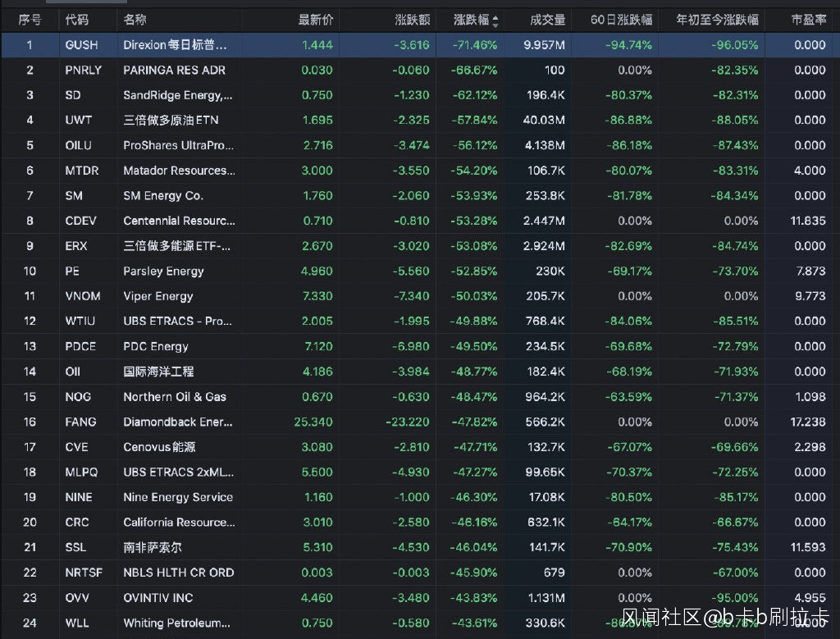Select the Cenovus能源 name
840x639 pixels.
pos(159,447)
